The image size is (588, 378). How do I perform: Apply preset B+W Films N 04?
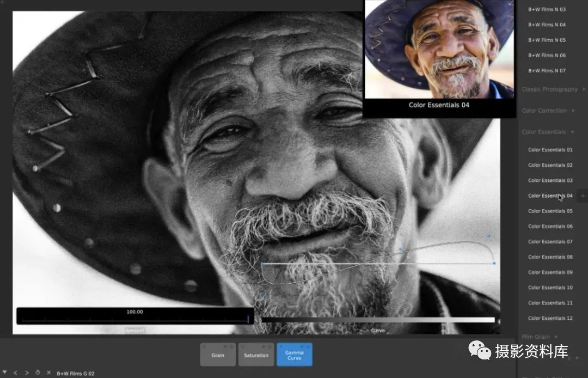coord(547,25)
